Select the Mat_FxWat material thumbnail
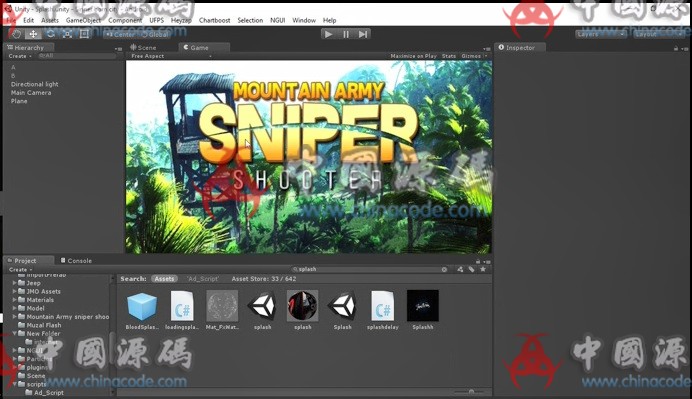Image resolution: width=692 pixels, height=399 pixels. click(222, 306)
